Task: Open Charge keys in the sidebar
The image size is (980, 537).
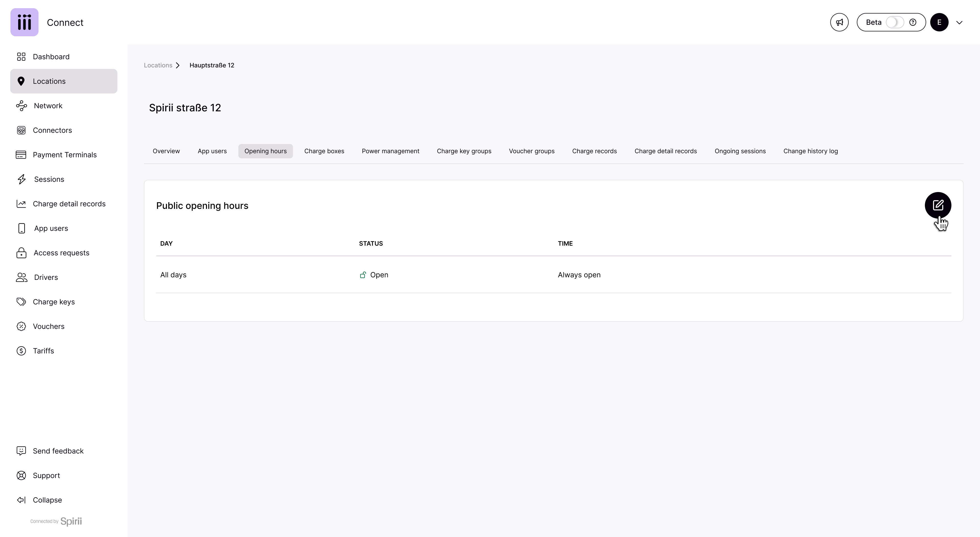Action: (54, 302)
